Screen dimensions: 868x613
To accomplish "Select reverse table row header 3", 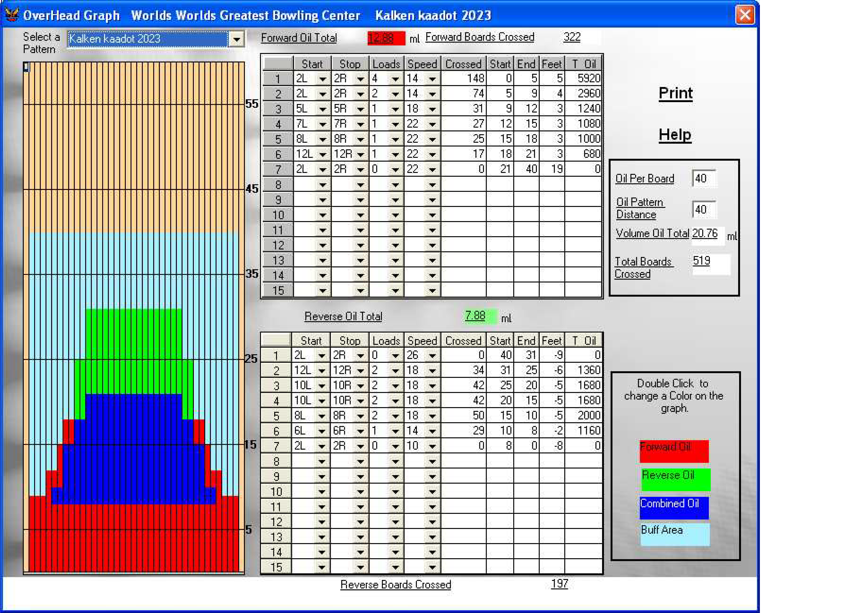I will click(276, 386).
